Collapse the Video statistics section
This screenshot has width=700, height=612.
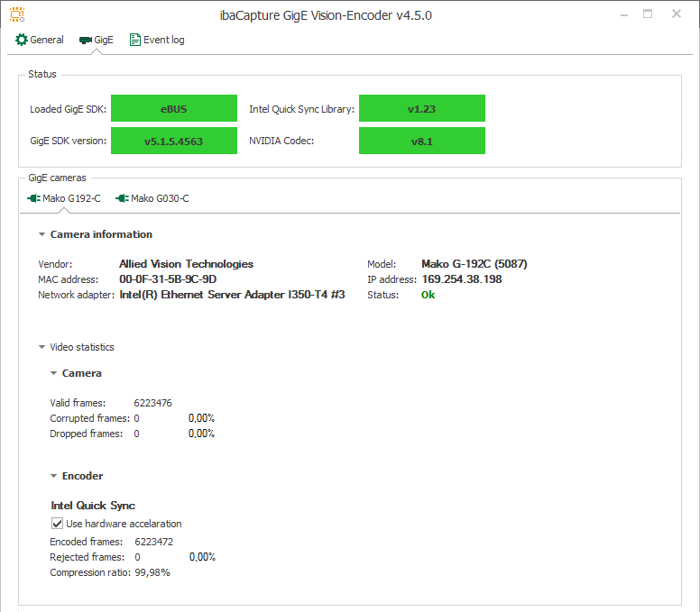42,347
